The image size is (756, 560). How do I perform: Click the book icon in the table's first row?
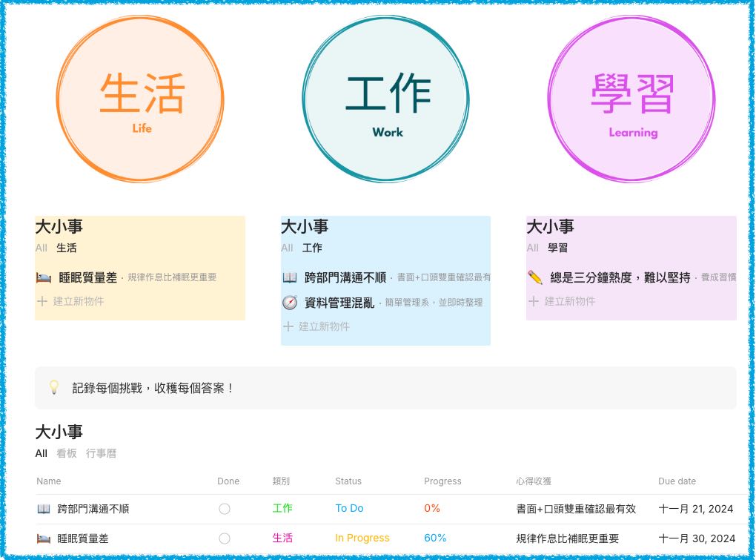pos(44,509)
